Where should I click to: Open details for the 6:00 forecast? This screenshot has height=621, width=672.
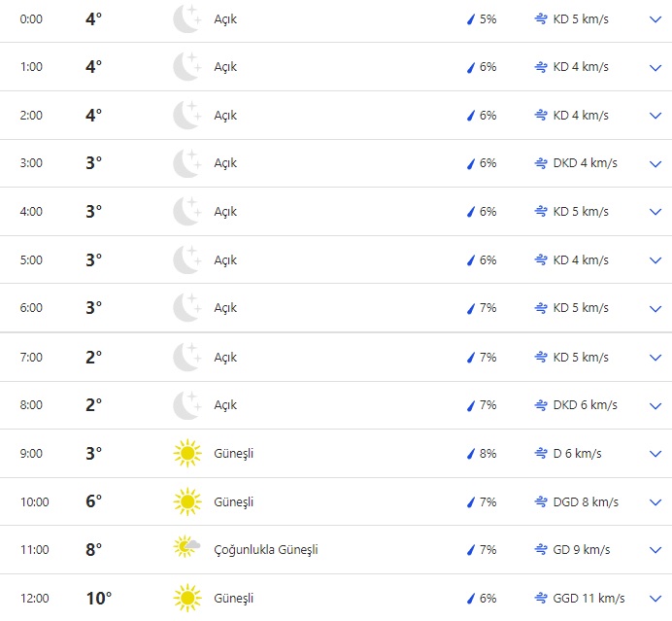[x=654, y=308]
